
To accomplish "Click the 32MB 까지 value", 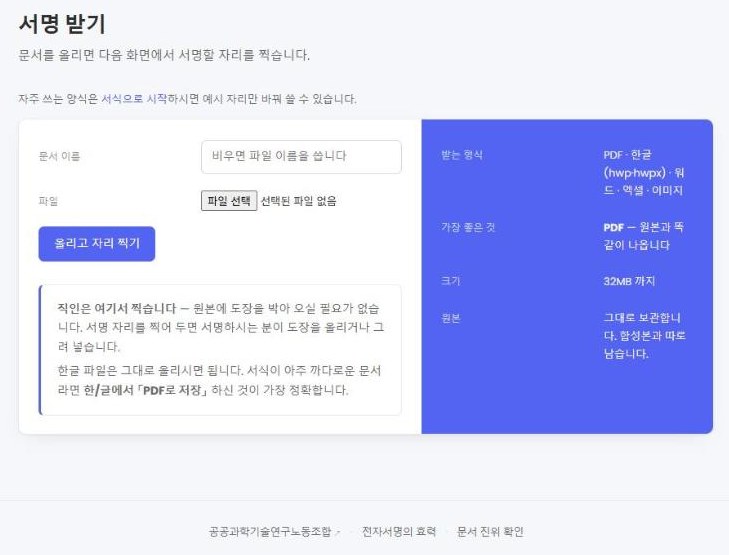I will coord(629,281).
